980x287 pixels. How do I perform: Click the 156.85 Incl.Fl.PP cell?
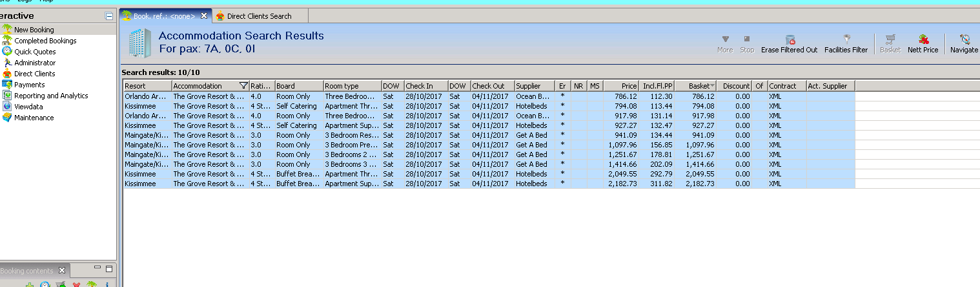[657, 145]
